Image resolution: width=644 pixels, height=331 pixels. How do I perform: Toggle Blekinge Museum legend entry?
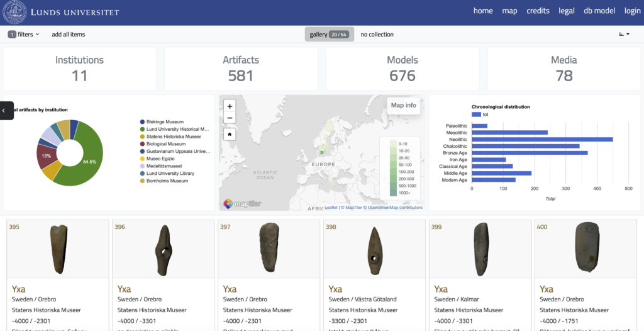[162, 121]
